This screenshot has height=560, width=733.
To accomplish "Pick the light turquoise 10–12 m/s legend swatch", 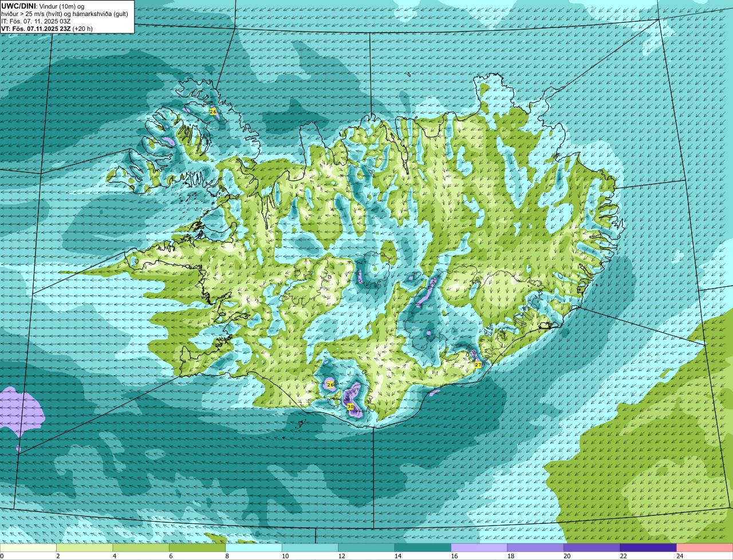I will click(310, 547).
